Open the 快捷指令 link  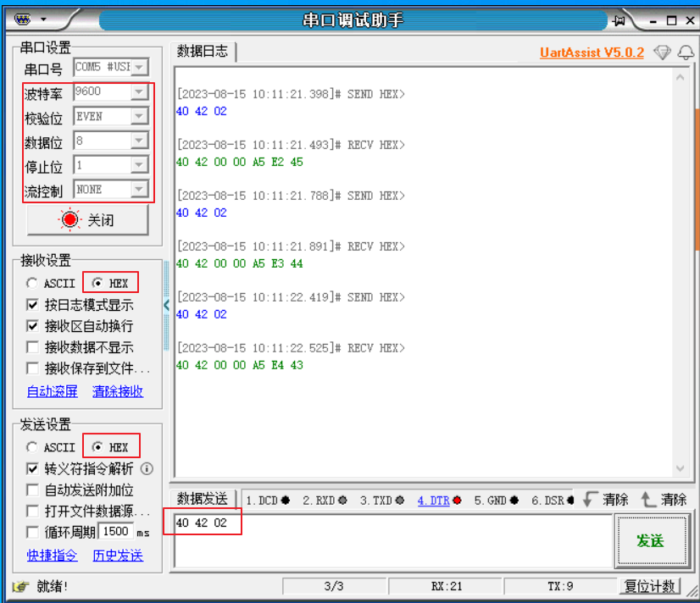click(53, 556)
